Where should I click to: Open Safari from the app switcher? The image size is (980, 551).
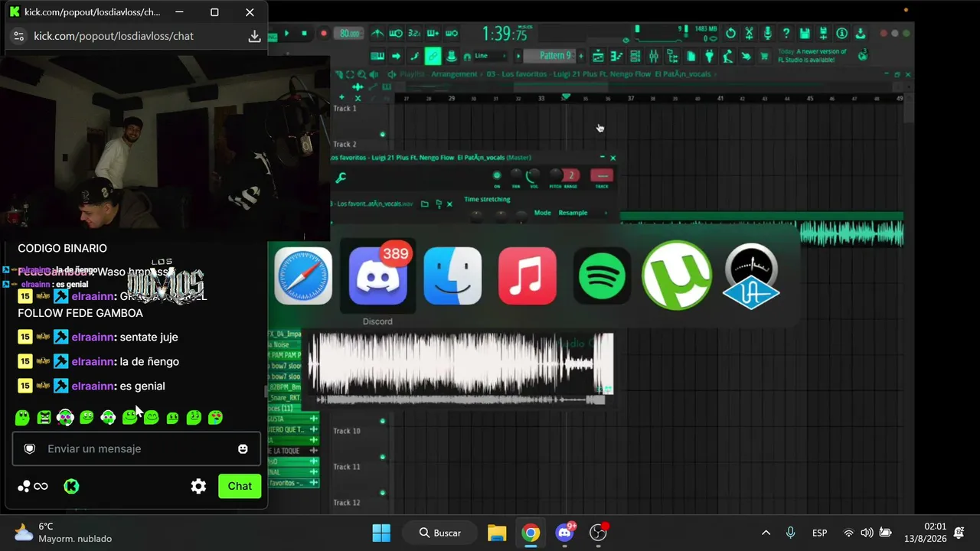coord(303,275)
